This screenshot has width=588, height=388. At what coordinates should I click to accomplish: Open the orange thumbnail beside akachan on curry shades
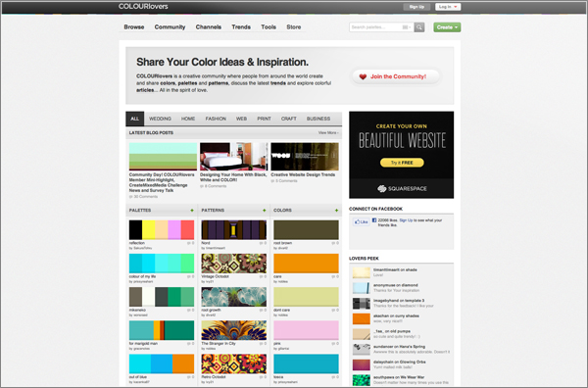[361, 318]
